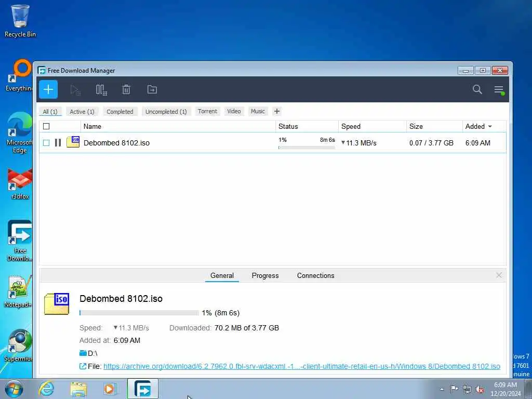
Task: Open the Microsoft Edge desktop shortcut
Action: pyautogui.click(x=20, y=133)
